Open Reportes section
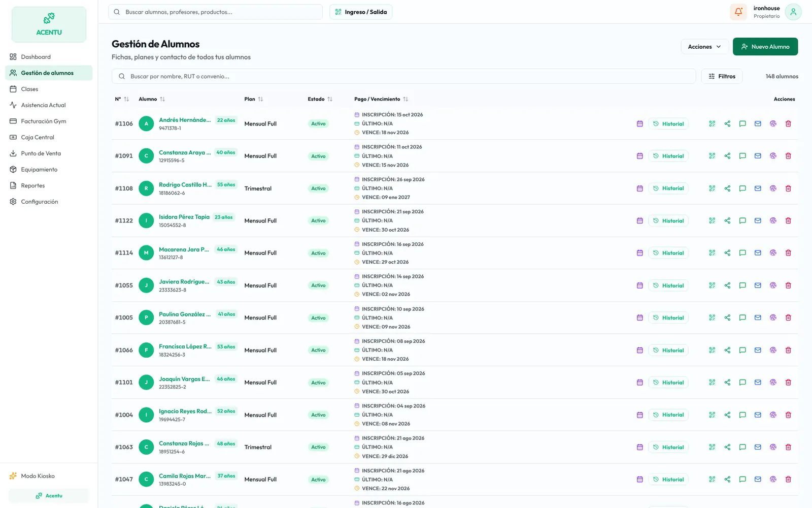 pyautogui.click(x=49, y=185)
